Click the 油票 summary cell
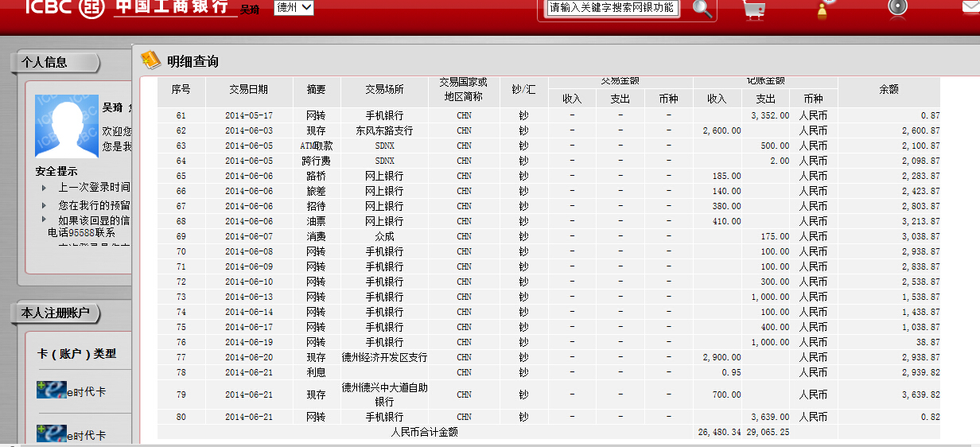Image resolution: width=980 pixels, height=447 pixels. [x=317, y=221]
